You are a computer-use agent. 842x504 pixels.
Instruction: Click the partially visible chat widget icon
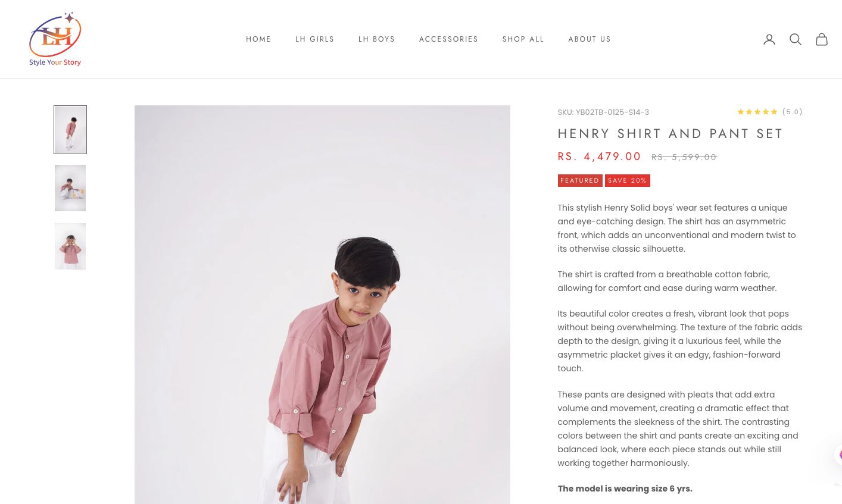click(x=838, y=455)
